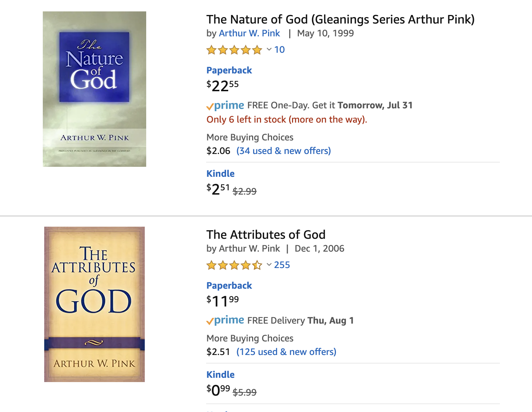
Task: Expand rating chevron beside 255 reviews
Action: click(x=269, y=264)
